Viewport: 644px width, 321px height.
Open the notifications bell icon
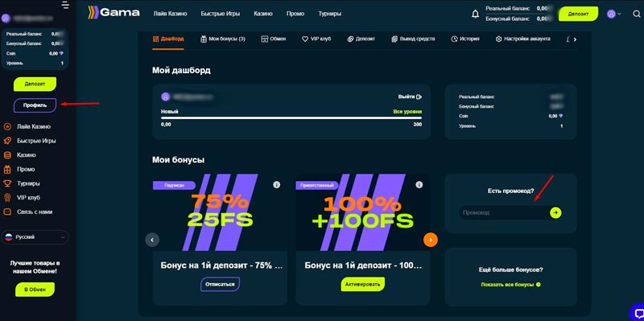tap(475, 14)
